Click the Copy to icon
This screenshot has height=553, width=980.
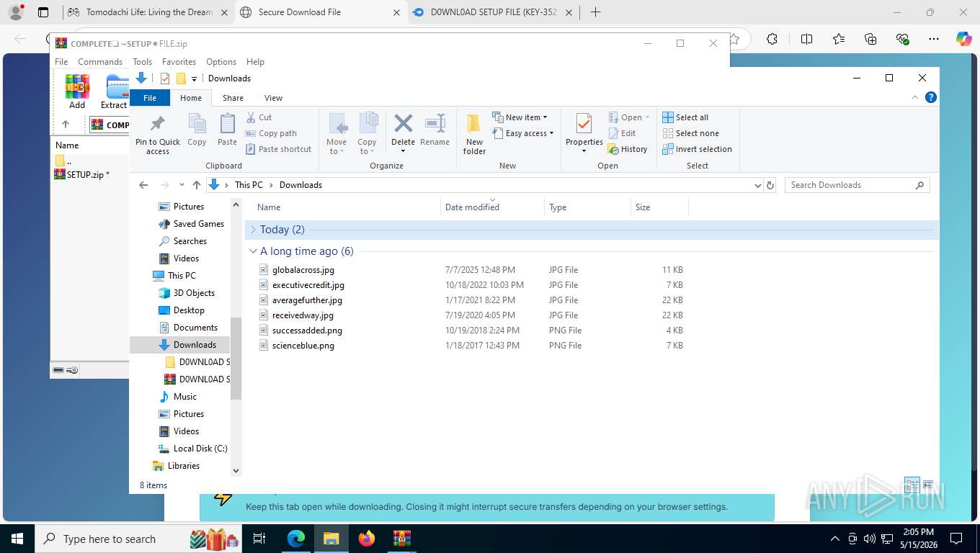367,124
